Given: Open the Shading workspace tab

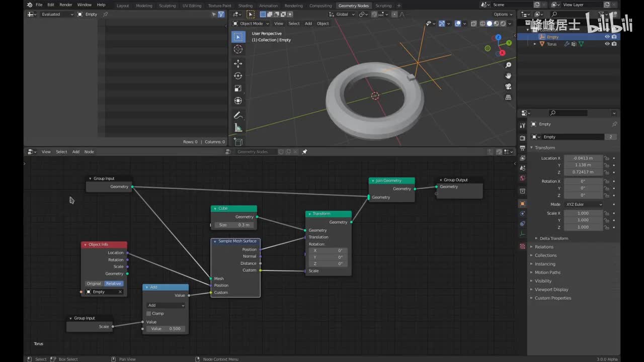Looking at the screenshot, I should click(245, 6).
